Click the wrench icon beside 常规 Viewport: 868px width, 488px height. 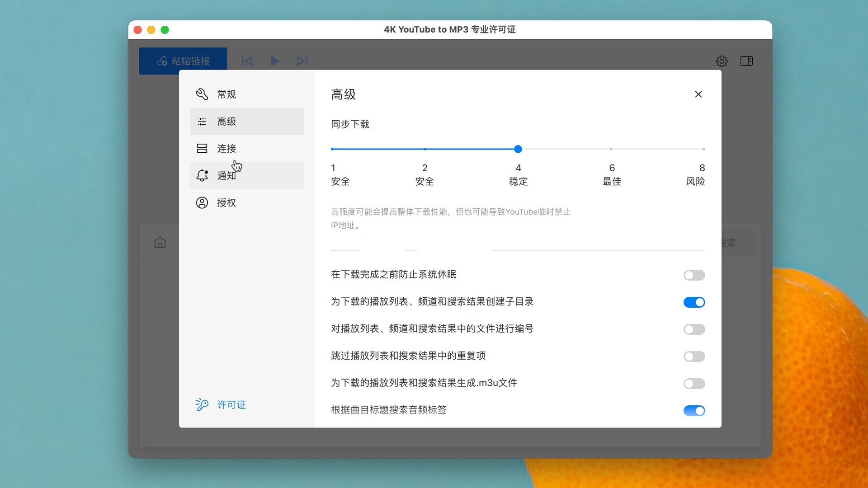pyautogui.click(x=202, y=94)
